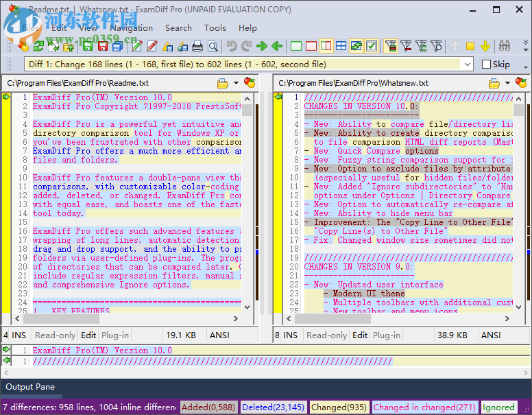This screenshot has height=415, width=532.
Task: Open the Find binoculars tool
Action: (x=505, y=46)
